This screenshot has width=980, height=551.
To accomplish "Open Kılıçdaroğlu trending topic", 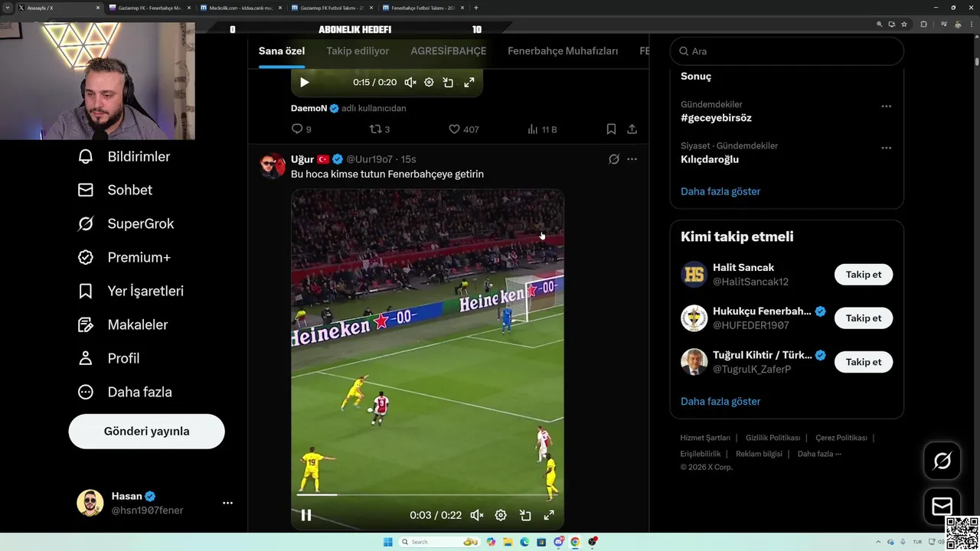I will coord(710,159).
